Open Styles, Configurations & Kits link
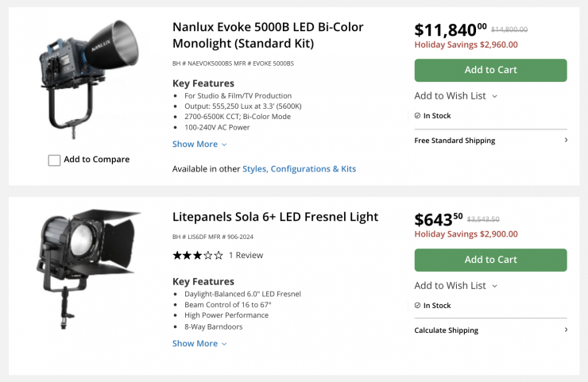 coord(299,169)
